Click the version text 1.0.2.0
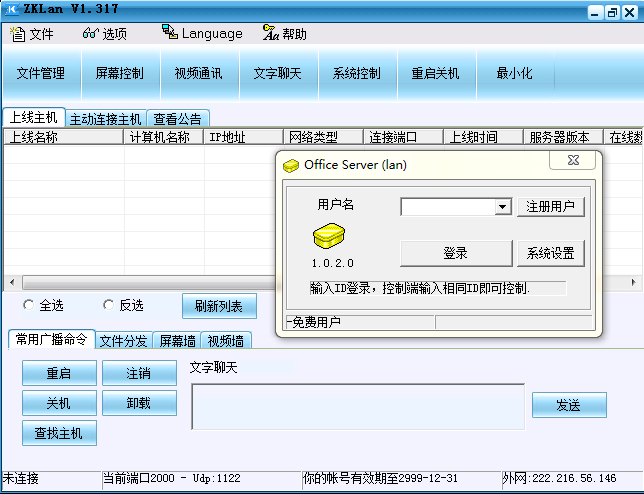This screenshot has width=644, height=494. point(333,263)
